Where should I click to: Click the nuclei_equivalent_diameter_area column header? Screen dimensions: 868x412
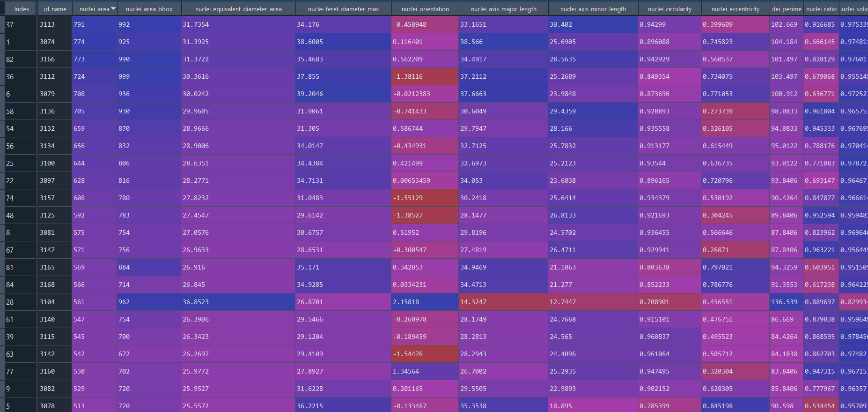238,9
